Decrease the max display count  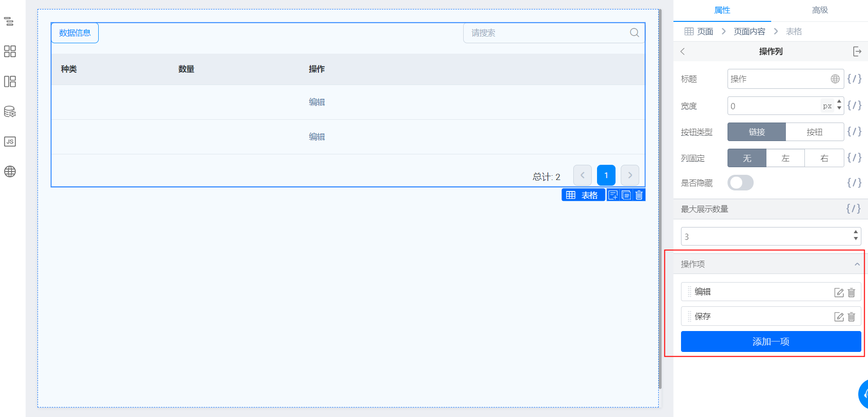tap(856, 239)
